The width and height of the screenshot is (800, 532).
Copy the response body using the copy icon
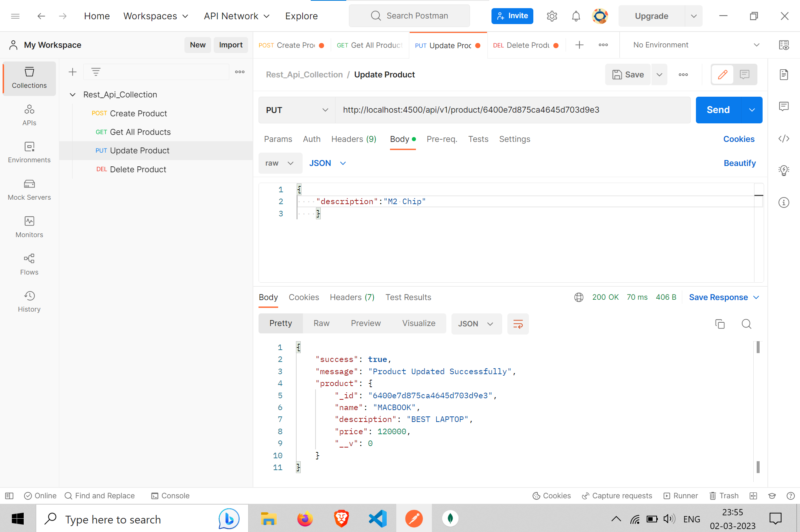tap(720, 323)
